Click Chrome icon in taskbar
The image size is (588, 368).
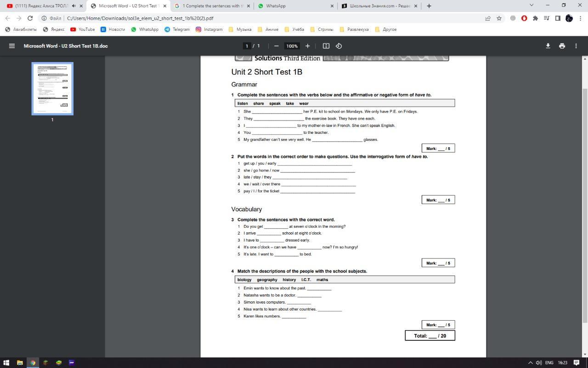pos(33,362)
